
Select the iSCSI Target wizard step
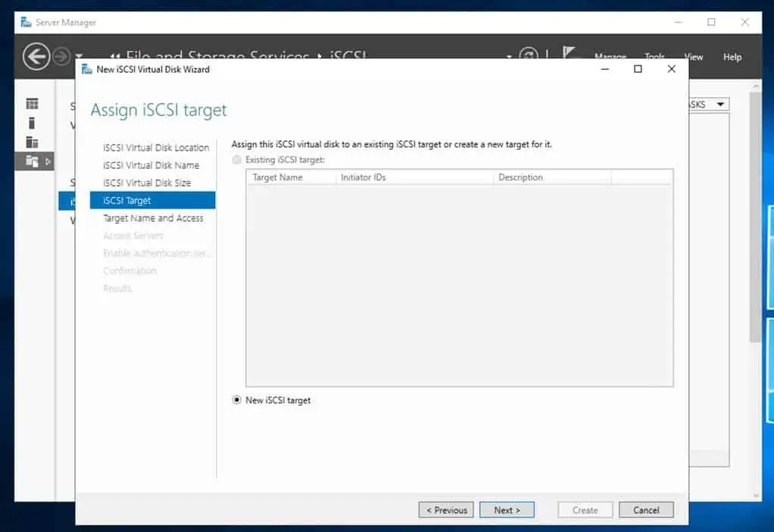[x=152, y=201]
